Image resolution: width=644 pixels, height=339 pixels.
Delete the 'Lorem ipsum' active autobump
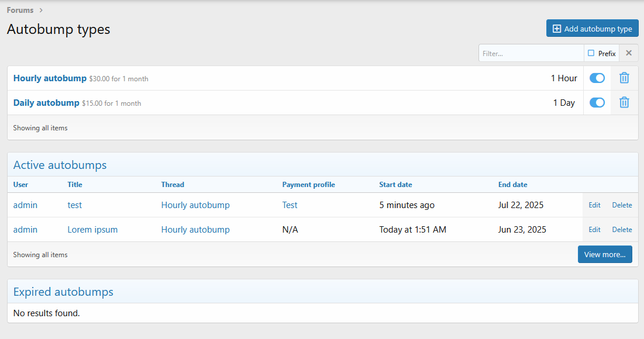[622, 230]
